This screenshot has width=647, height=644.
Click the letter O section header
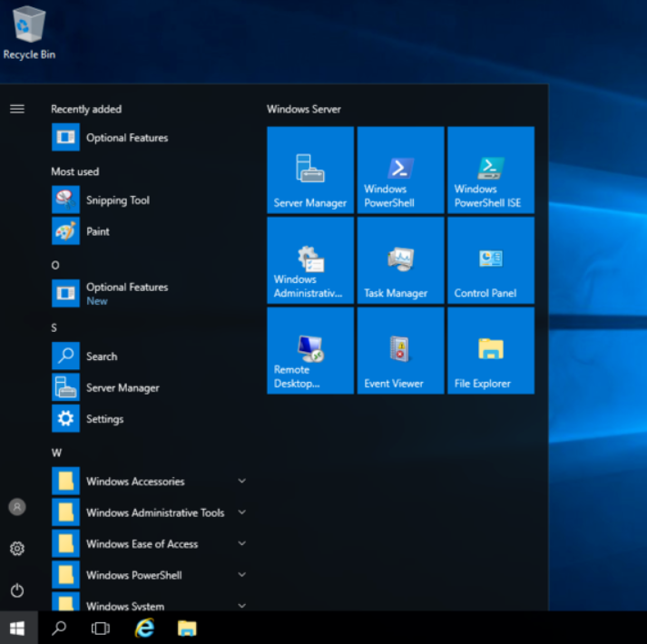pos(54,265)
